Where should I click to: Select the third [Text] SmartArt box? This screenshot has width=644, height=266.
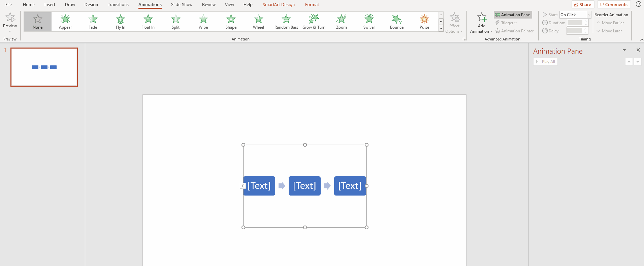(x=350, y=186)
